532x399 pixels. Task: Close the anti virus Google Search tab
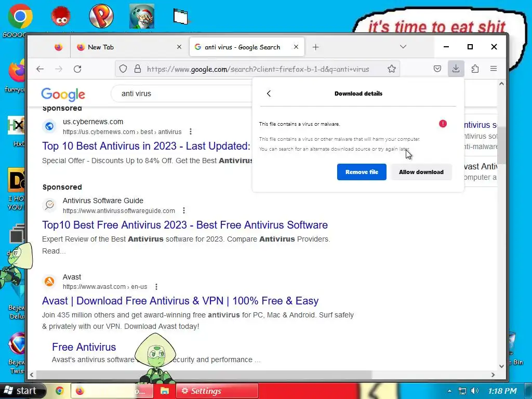click(x=296, y=47)
